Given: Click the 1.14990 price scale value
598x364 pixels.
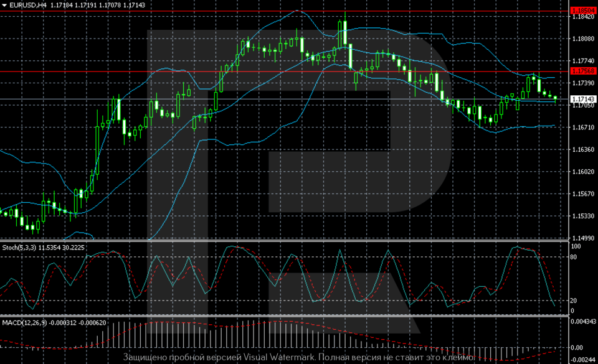Looking at the screenshot, I should (583, 238).
